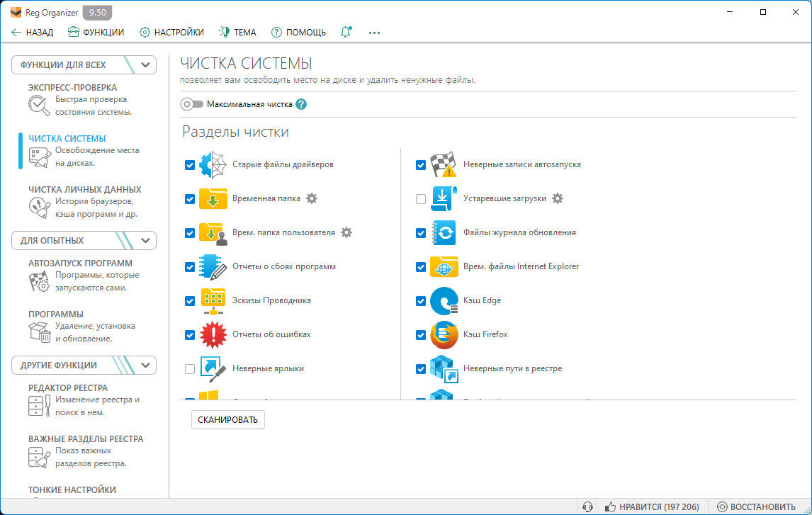Open settings gear for Устаревшие загрузки

557,198
